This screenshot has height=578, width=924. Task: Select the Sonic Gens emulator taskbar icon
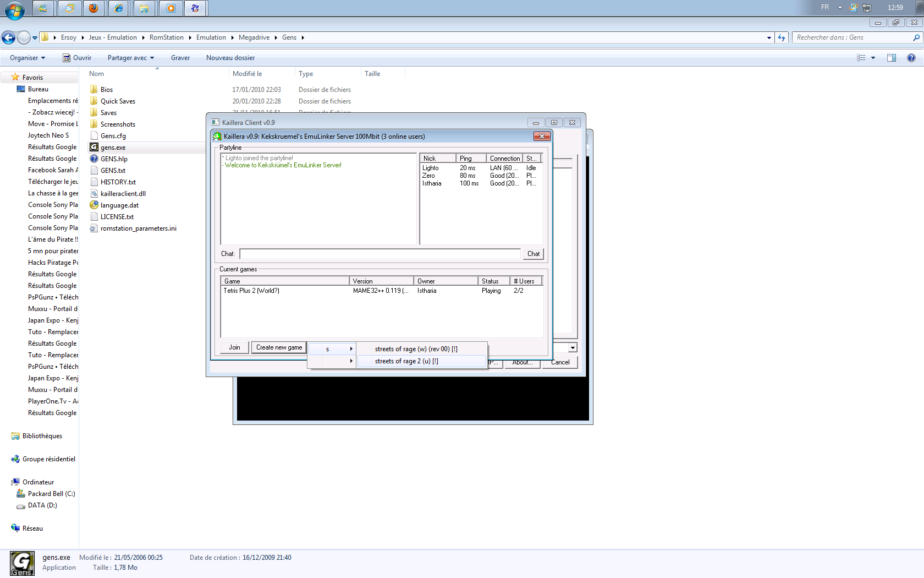click(195, 8)
